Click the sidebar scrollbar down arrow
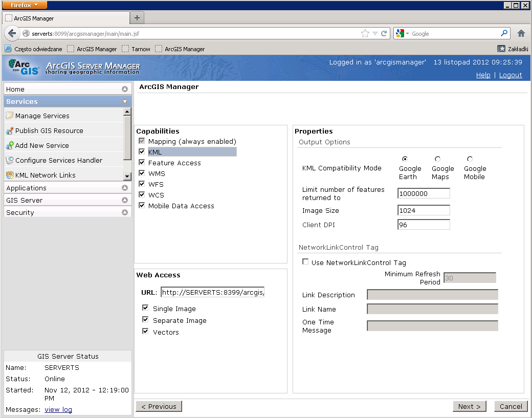Viewport: 532px width, 418px height. tap(127, 176)
